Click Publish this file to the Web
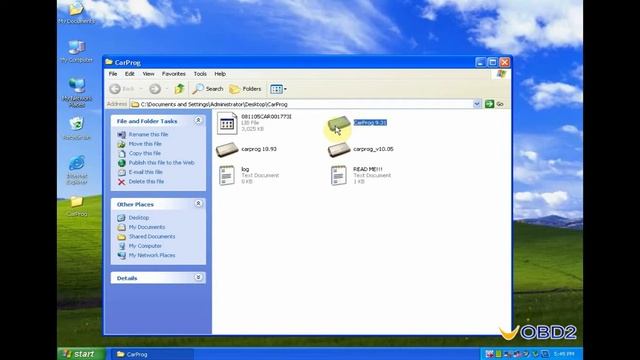The width and height of the screenshot is (640, 360). 161,162
